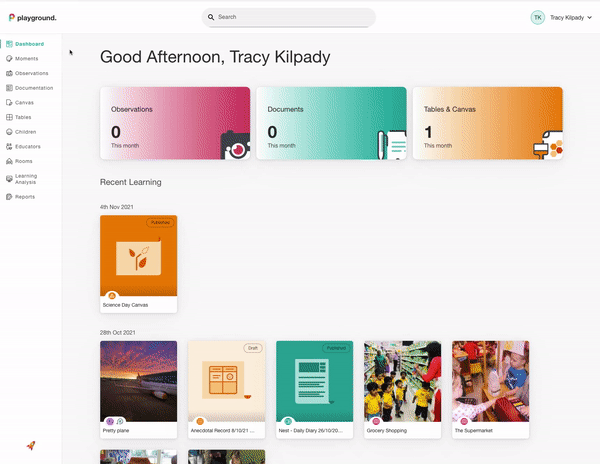The height and width of the screenshot is (464, 600).
Task: Open the Grocery Shopping photo thumbnail
Action: coord(403,389)
